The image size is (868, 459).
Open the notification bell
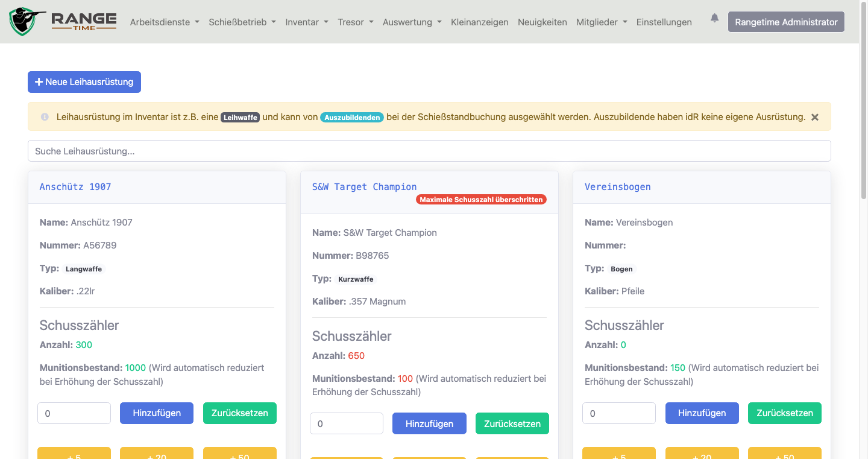point(714,18)
